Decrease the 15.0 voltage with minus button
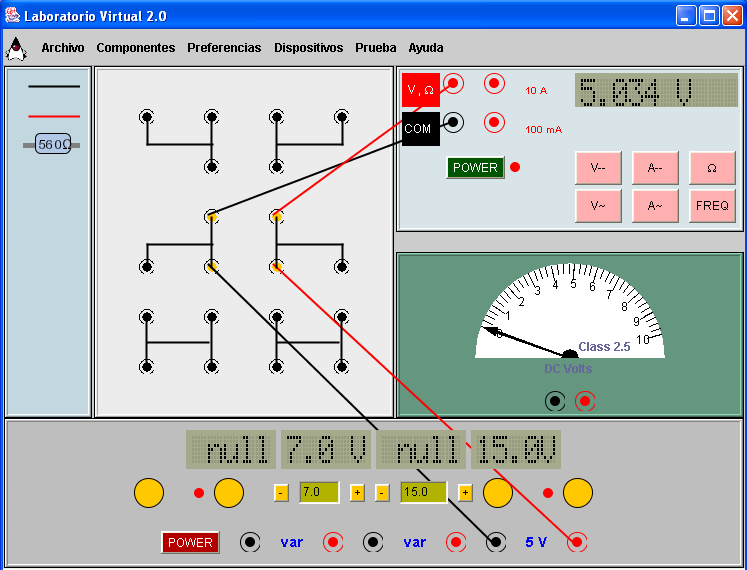 click(382, 492)
